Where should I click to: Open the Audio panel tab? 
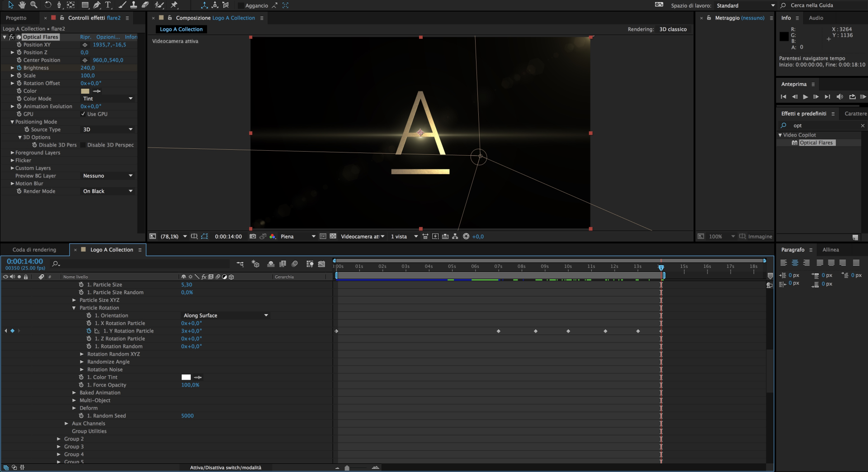point(816,18)
